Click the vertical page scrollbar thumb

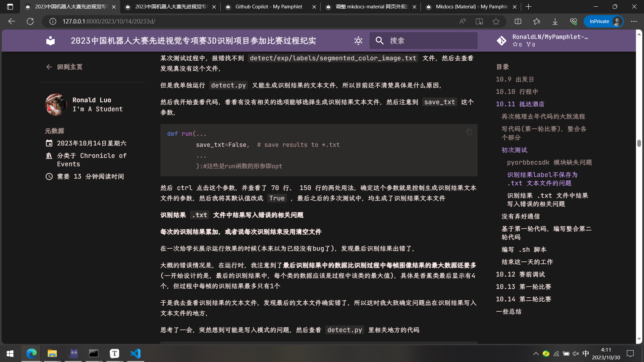tap(639, 143)
